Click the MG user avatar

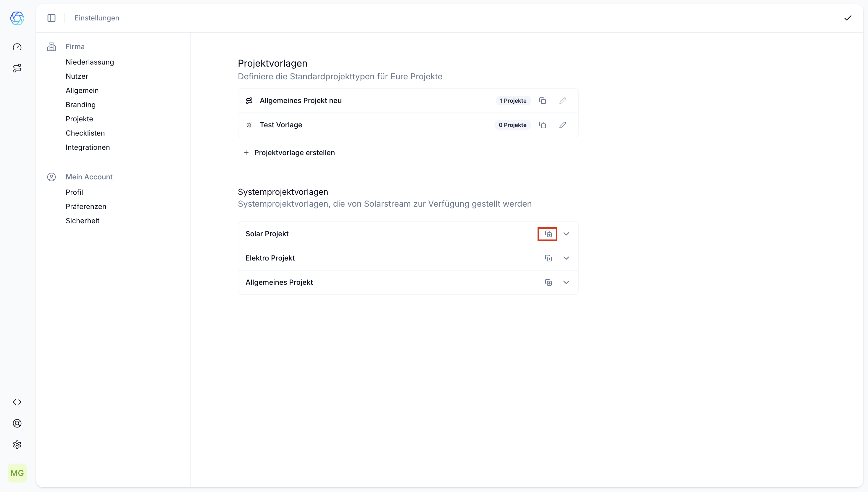pyautogui.click(x=17, y=473)
